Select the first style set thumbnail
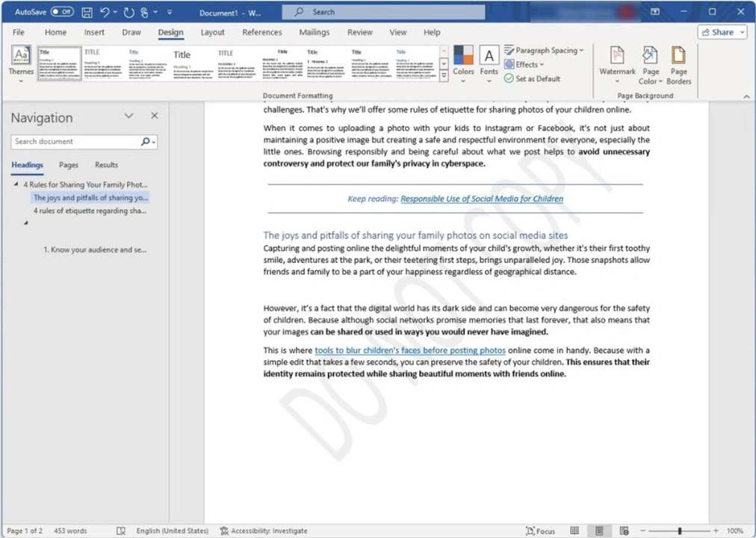The width and height of the screenshot is (756, 538). pos(59,64)
